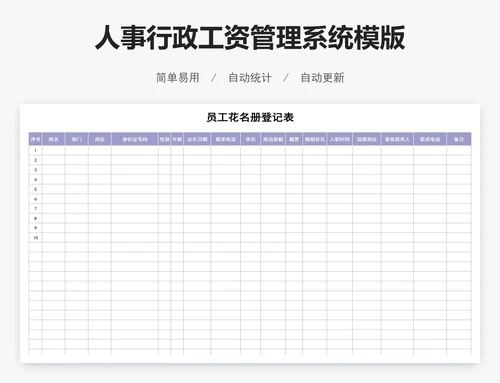Click row number 8 in 序号 column
Image resolution: width=500 pixels, height=383 pixels.
(35, 218)
